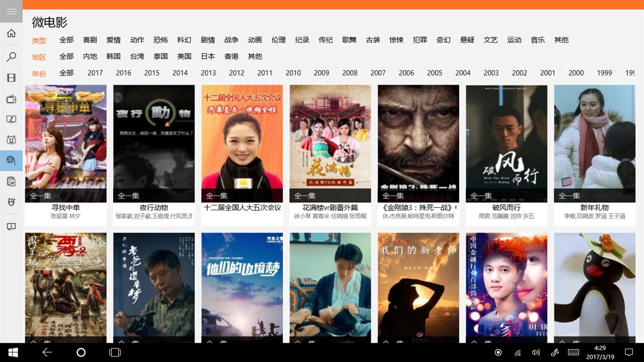This screenshot has height=362, width=644.
Task: Click the round record icon in tray
Action: pos(499,353)
